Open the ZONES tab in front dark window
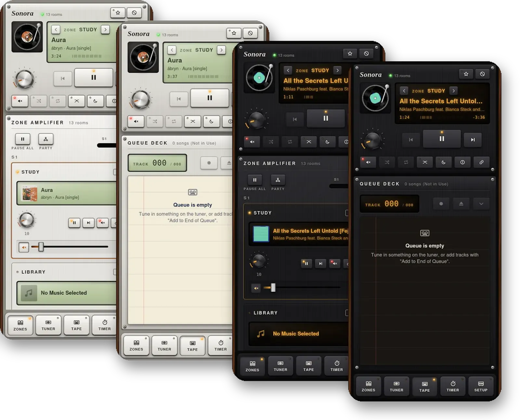520x420 pixels. 368,386
